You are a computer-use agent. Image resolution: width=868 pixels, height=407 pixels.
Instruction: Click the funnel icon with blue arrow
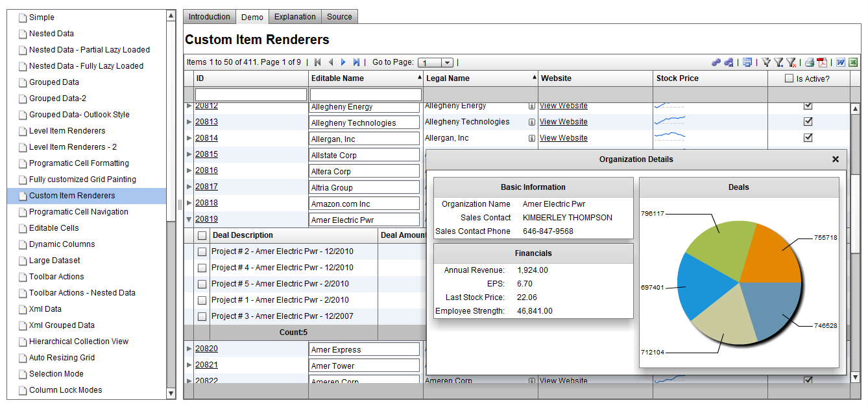coord(778,62)
